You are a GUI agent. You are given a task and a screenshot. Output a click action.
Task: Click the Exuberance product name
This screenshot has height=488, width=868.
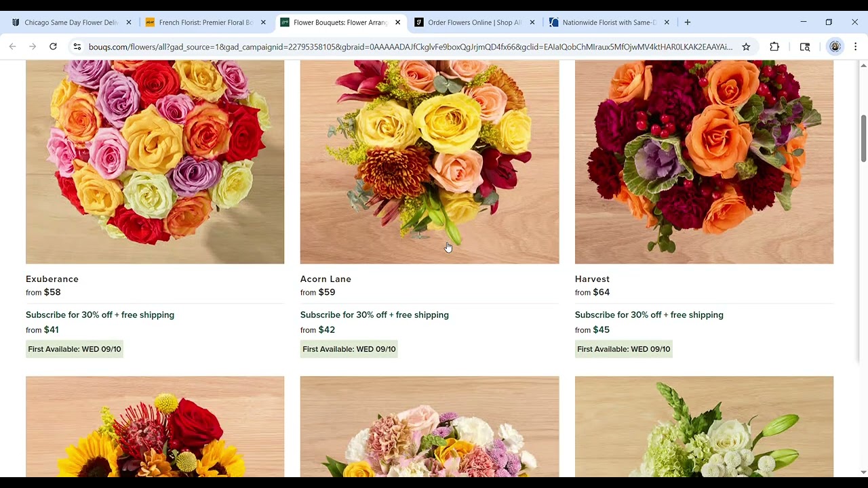(52, 279)
